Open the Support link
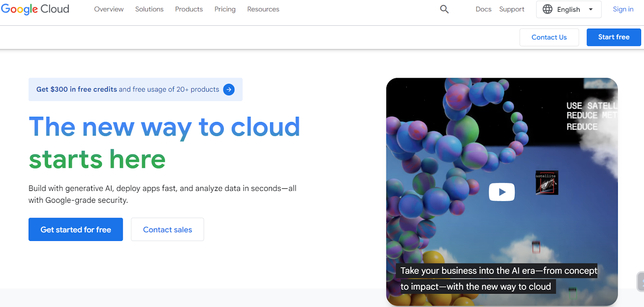This screenshot has height=307, width=644. [512, 9]
